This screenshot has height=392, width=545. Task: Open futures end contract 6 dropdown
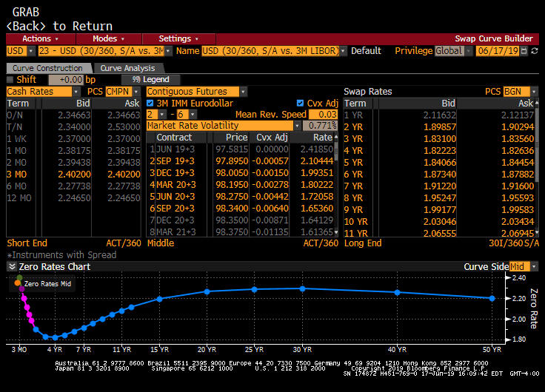click(193, 115)
